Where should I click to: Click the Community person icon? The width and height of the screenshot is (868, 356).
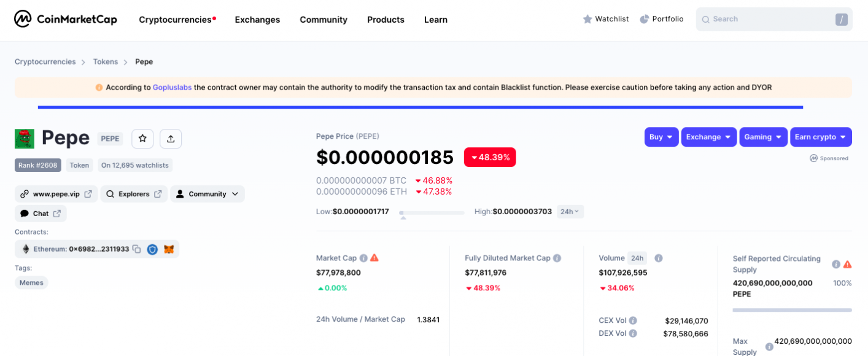click(180, 194)
